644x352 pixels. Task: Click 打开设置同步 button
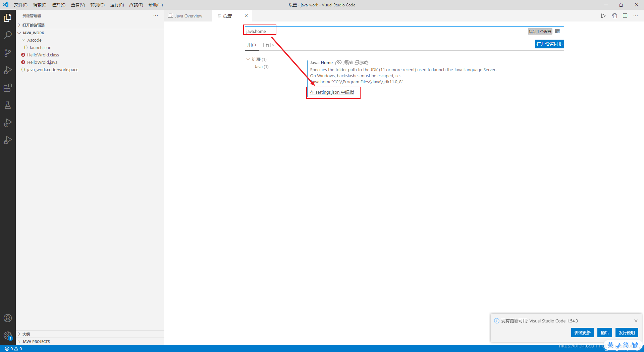549,44
